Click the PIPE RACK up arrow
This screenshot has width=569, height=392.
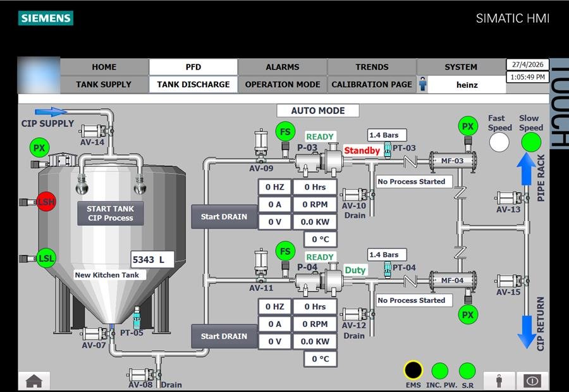[x=526, y=169]
